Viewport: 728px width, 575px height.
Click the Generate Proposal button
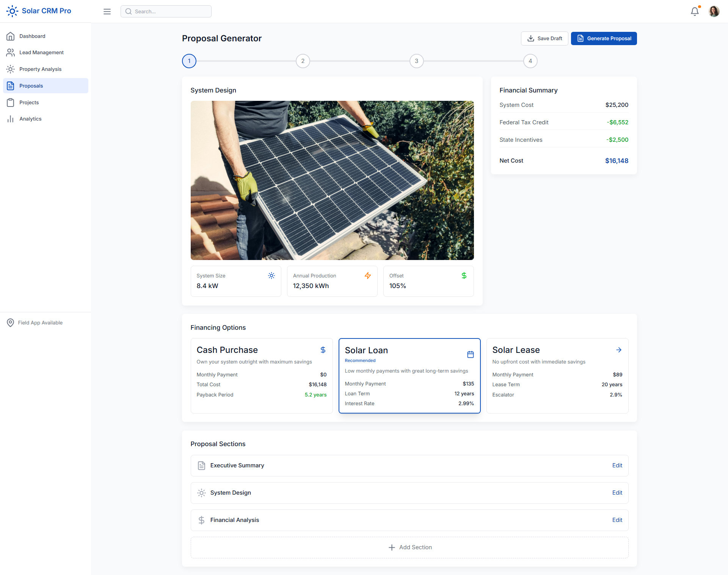[x=604, y=38]
